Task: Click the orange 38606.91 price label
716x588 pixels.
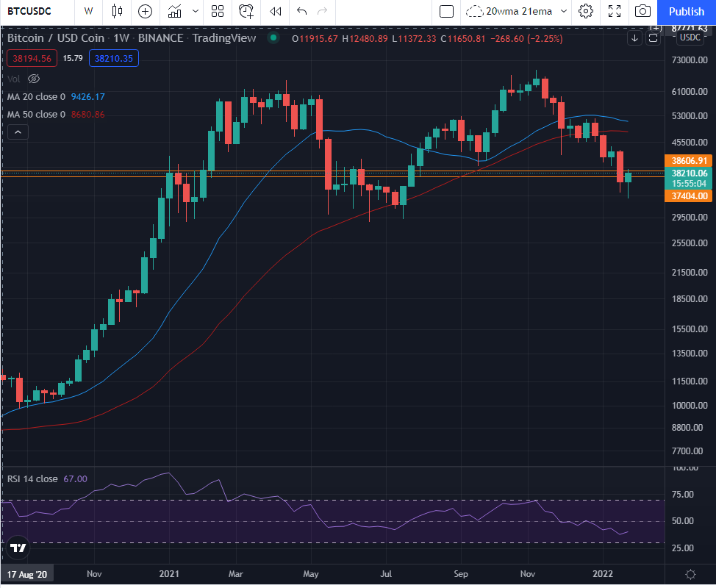Action: (689, 161)
